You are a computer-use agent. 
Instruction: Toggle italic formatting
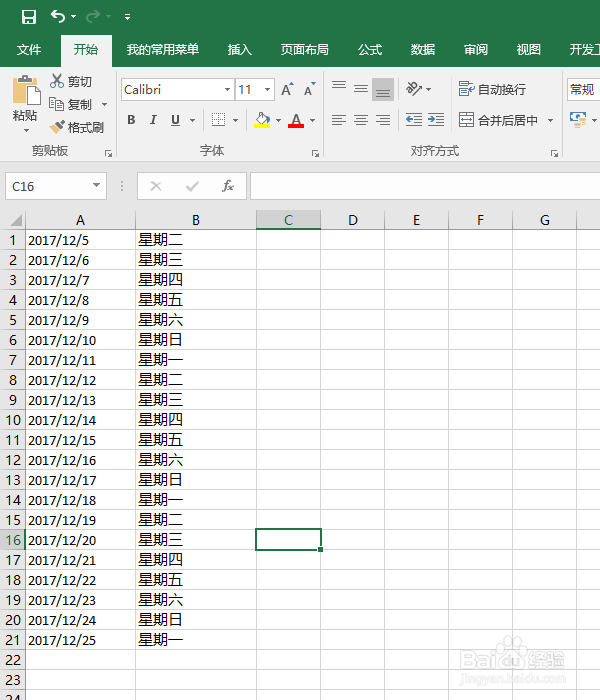(153, 120)
